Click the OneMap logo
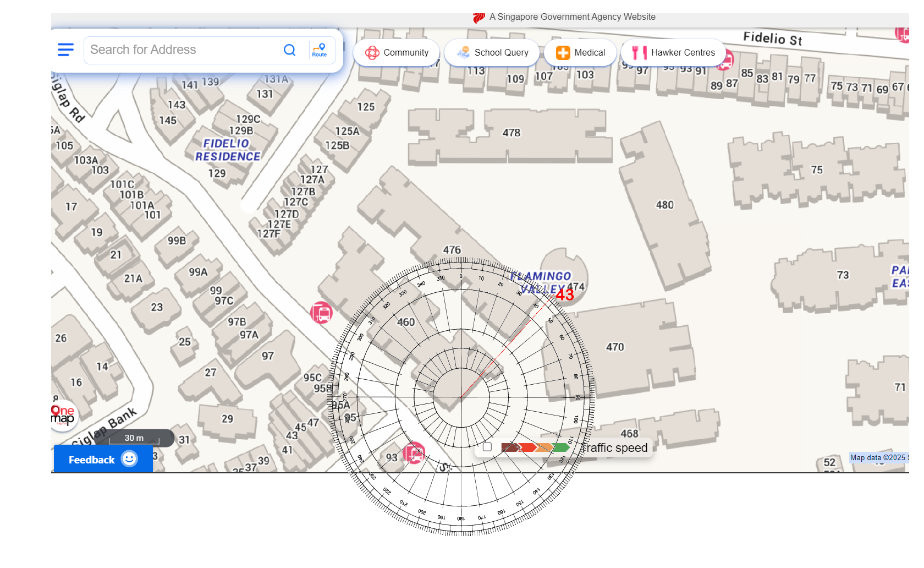The height and width of the screenshot is (568, 924). pyautogui.click(x=63, y=415)
